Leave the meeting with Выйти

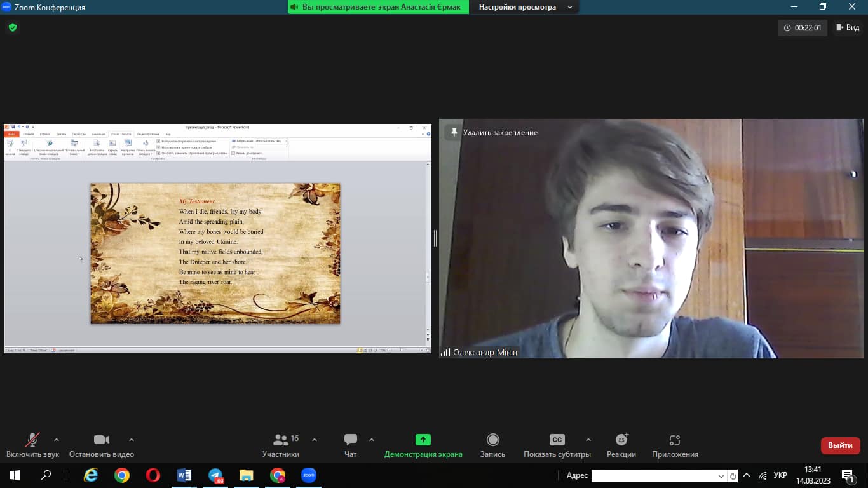coord(840,445)
